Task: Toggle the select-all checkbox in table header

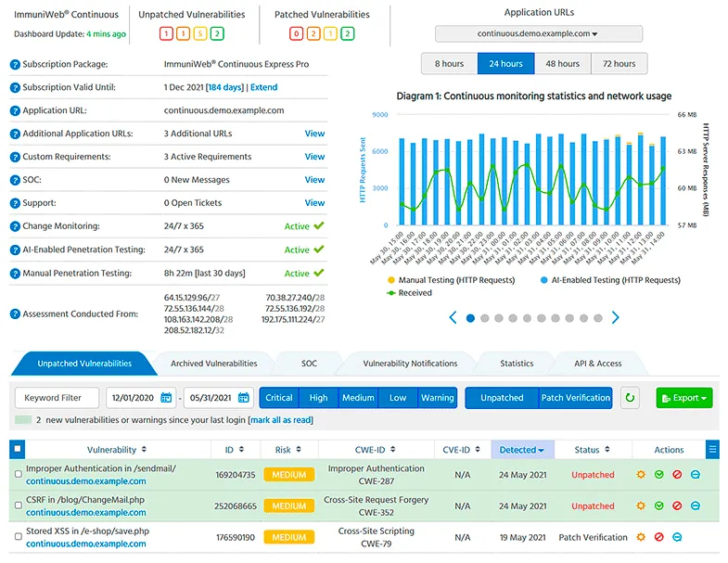Action: click(x=17, y=450)
